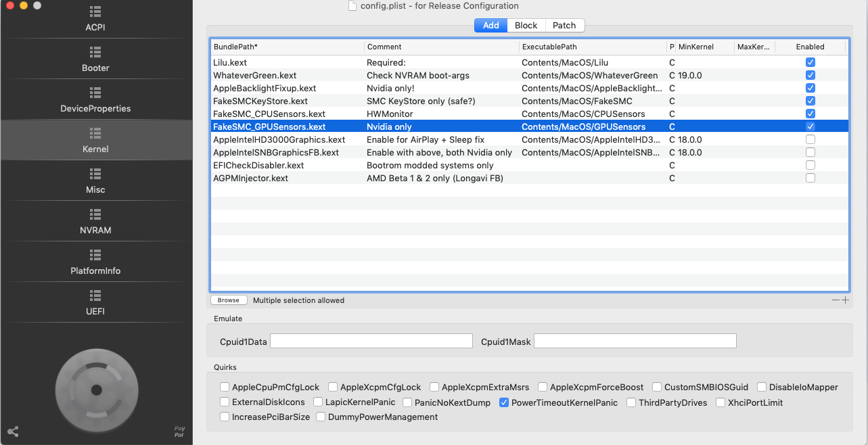This screenshot has height=445, width=868.
Task: Sort by the BundlePath* column header
Action: [x=288, y=47]
